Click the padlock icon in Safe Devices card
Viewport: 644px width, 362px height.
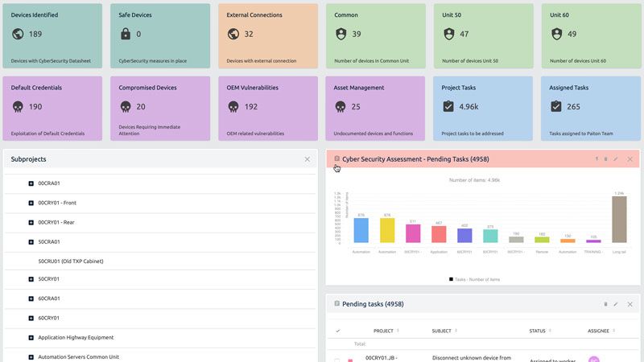(126, 34)
